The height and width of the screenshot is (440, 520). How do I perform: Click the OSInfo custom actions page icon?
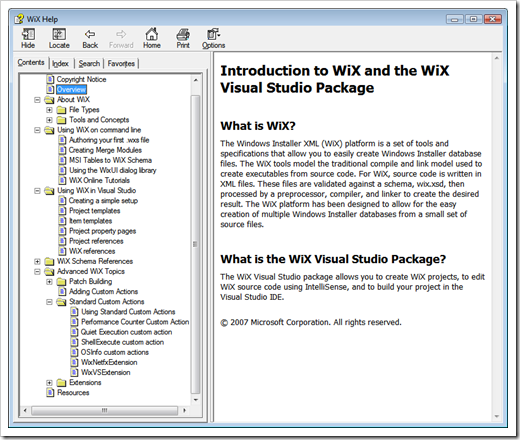click(75, 352)
